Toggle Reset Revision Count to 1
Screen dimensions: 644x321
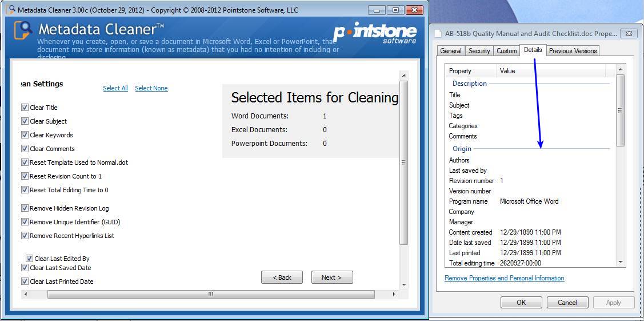(25, 176)
